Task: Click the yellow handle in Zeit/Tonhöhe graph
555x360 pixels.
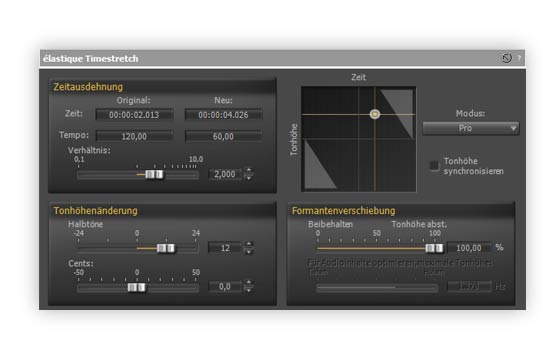Action: [375, 114]
